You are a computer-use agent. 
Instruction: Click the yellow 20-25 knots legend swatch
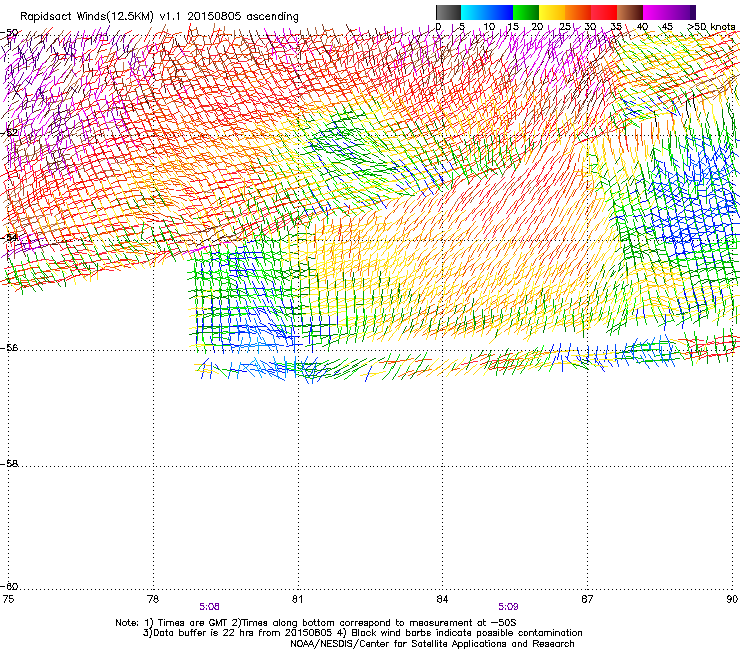tap(552, 12)
